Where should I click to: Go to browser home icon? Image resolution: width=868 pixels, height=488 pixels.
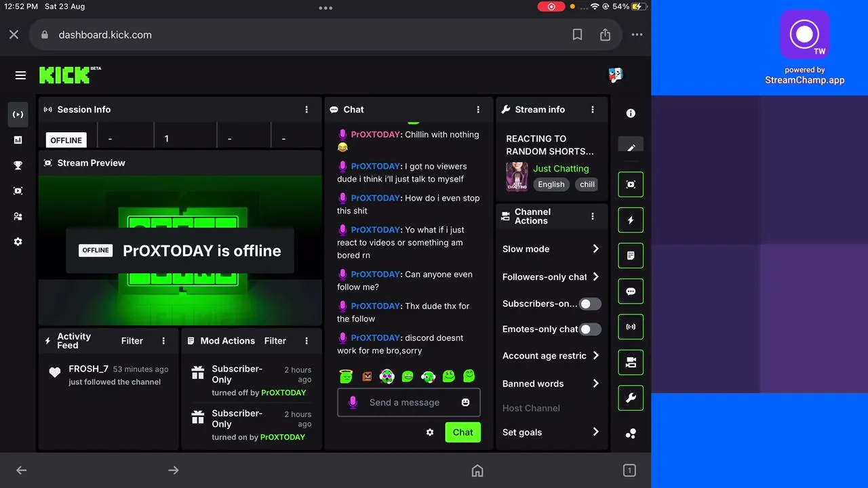coord(477,470)
